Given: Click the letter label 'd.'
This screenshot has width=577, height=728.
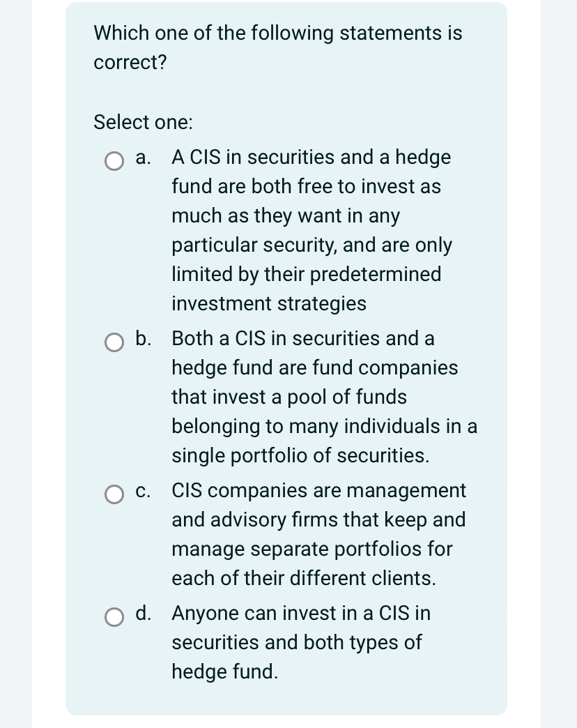Looking at the screenshot, I should pos(144,614).
